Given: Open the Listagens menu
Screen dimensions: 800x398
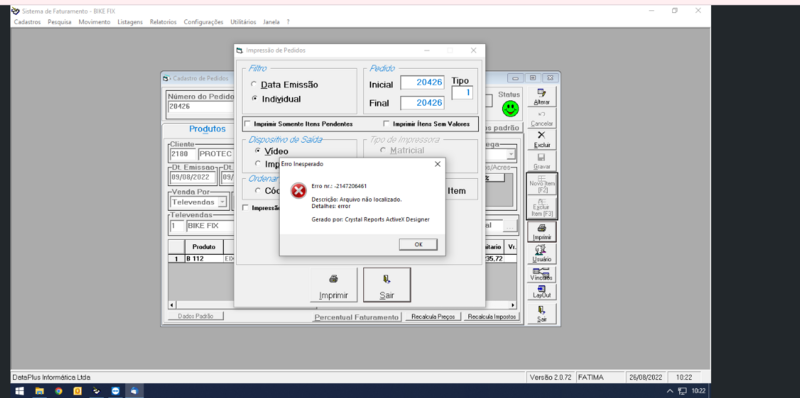Looking at the screenshot, I should (130, 22).
